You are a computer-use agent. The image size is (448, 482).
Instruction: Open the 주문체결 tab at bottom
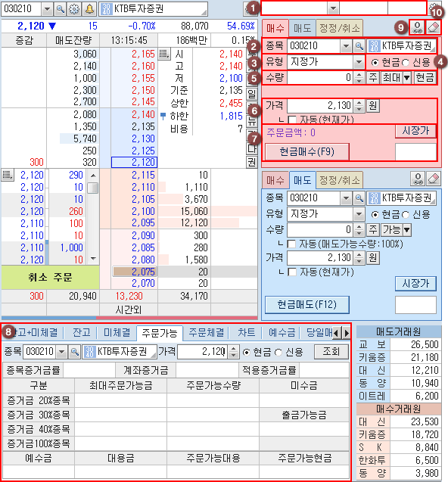point(207,333)
